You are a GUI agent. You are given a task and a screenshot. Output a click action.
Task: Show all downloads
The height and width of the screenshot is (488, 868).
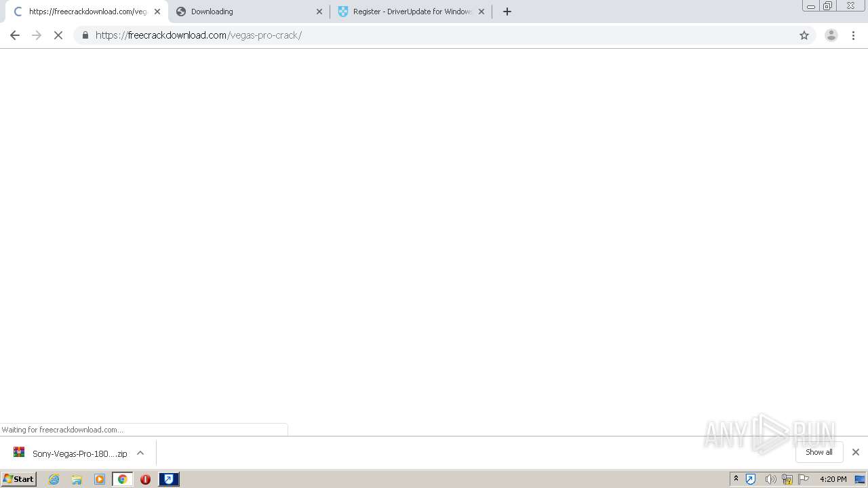coord(819,452)
